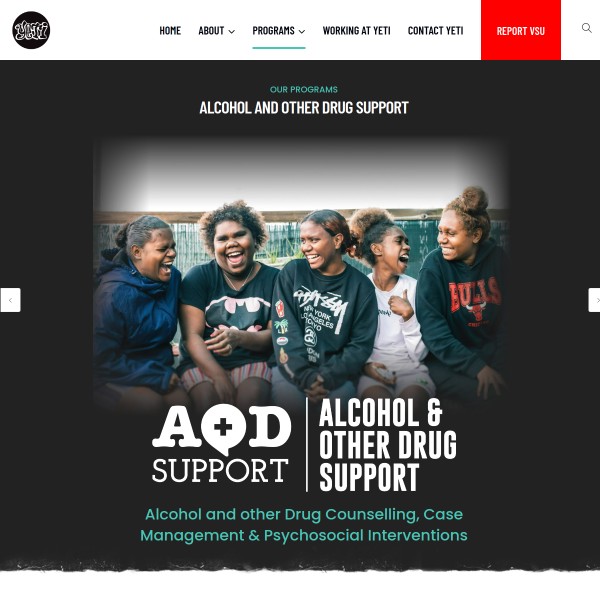600x600 pixels.
Task: Open the search magnifier icon
Action: coord(587,28)
